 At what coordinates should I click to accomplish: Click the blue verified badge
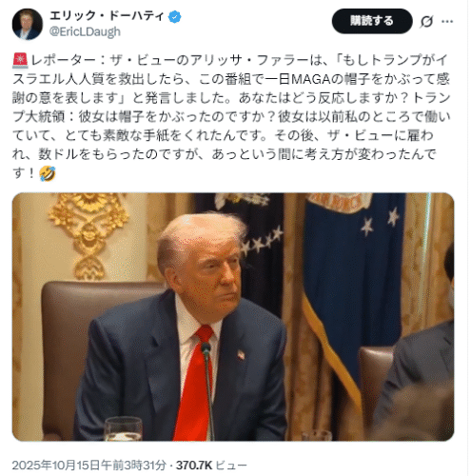click(x=174, y=16)
